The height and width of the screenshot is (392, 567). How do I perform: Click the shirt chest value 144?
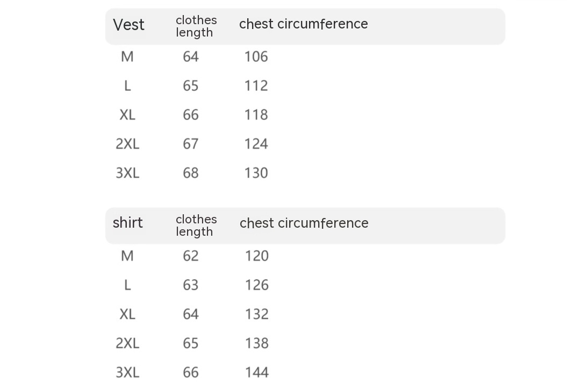(x=256, y=373)
